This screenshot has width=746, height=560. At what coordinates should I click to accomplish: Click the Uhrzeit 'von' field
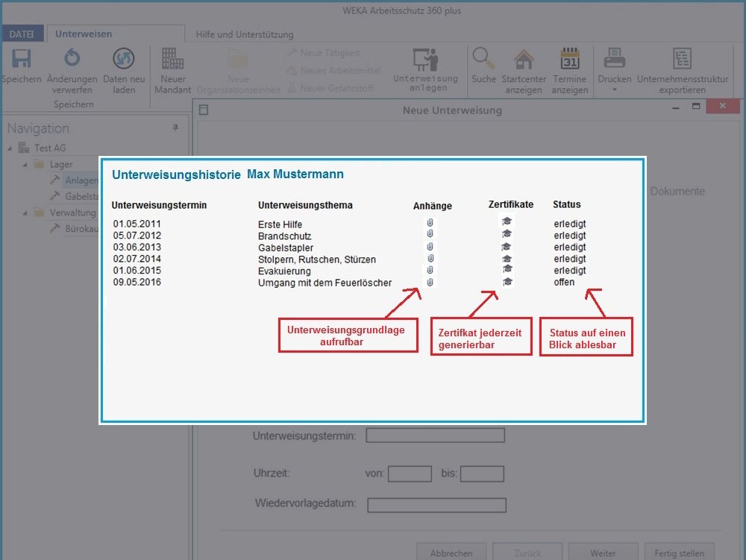(410, 474)
